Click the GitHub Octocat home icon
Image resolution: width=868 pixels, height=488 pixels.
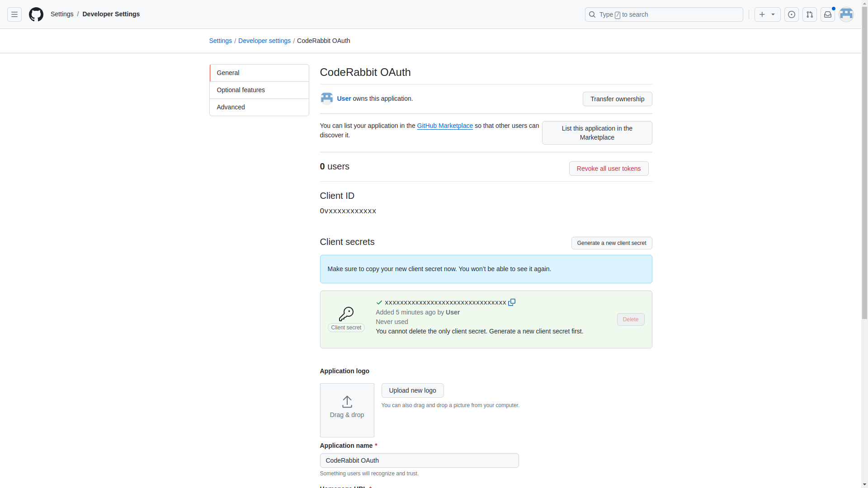coord(36,14)
